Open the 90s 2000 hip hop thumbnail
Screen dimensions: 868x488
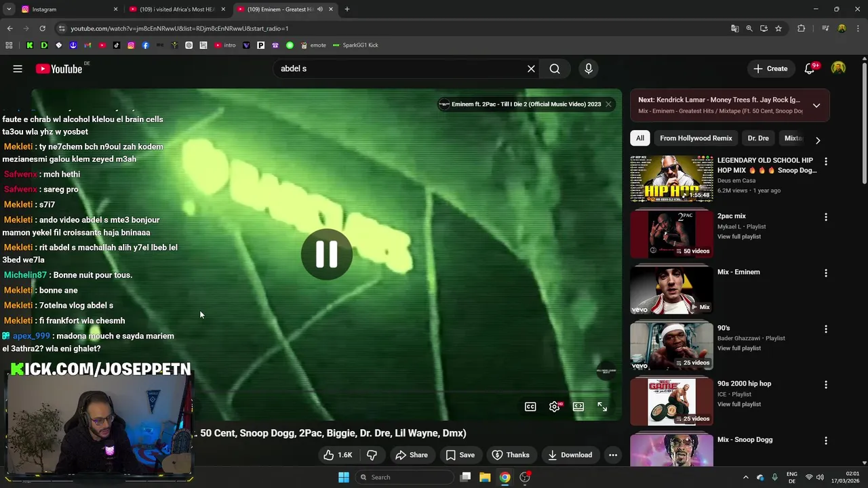[x=671, y=402]
